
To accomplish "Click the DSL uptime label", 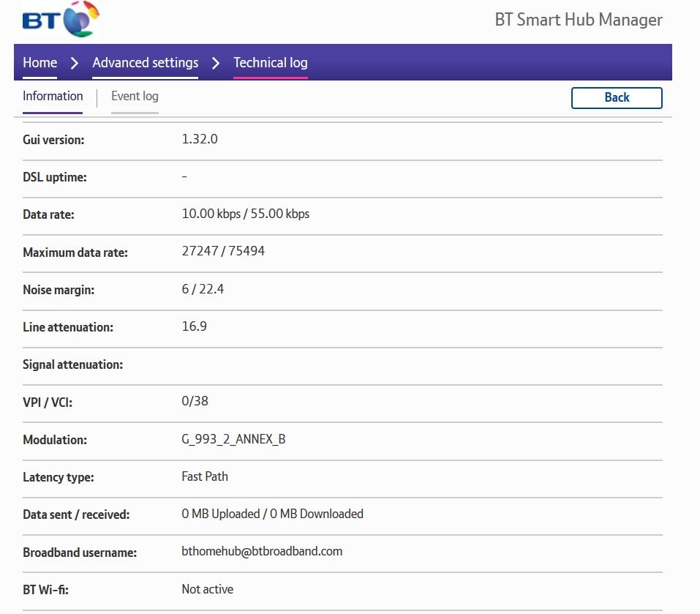I will point(55,177).
